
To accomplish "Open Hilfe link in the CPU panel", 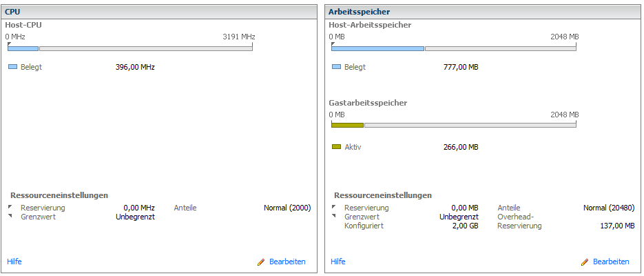I will tap(14, 262).
